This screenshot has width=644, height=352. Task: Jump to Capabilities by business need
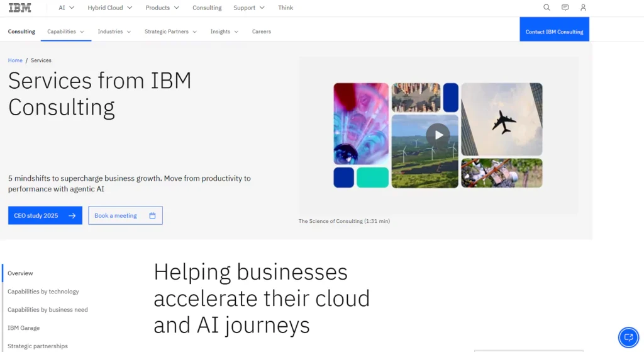[x=48, y=309]
